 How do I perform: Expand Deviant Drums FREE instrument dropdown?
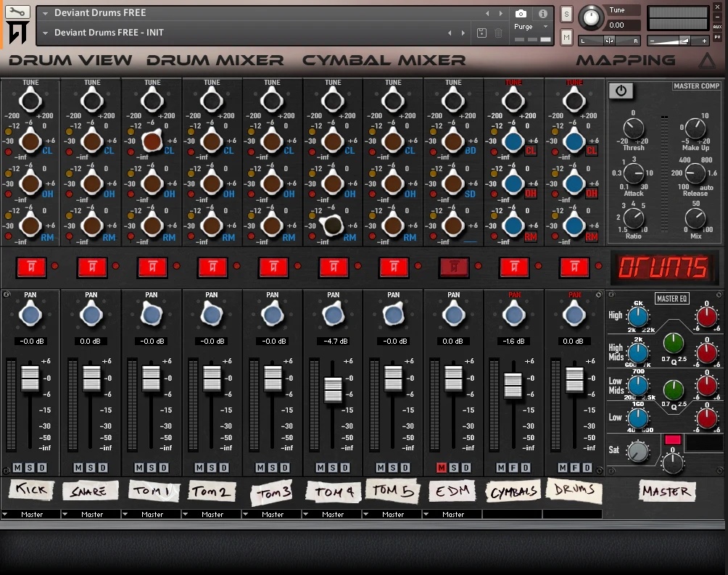pos(45,14)
